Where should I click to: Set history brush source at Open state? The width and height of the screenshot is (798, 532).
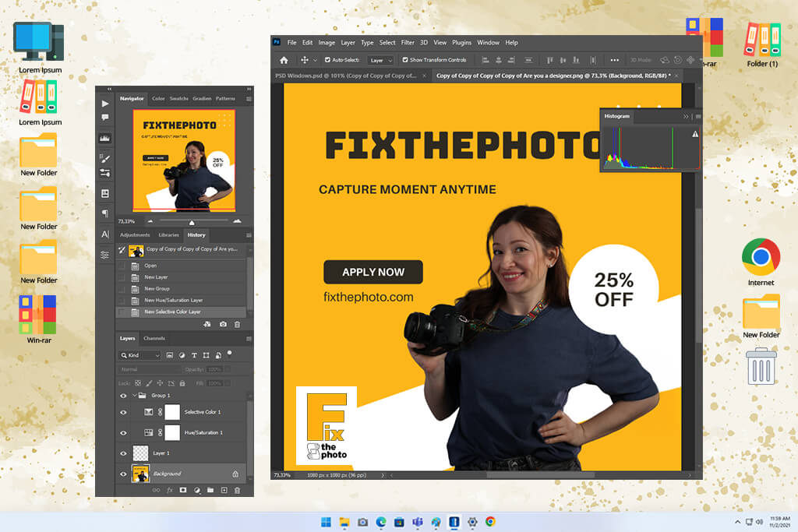click(122, 266)
